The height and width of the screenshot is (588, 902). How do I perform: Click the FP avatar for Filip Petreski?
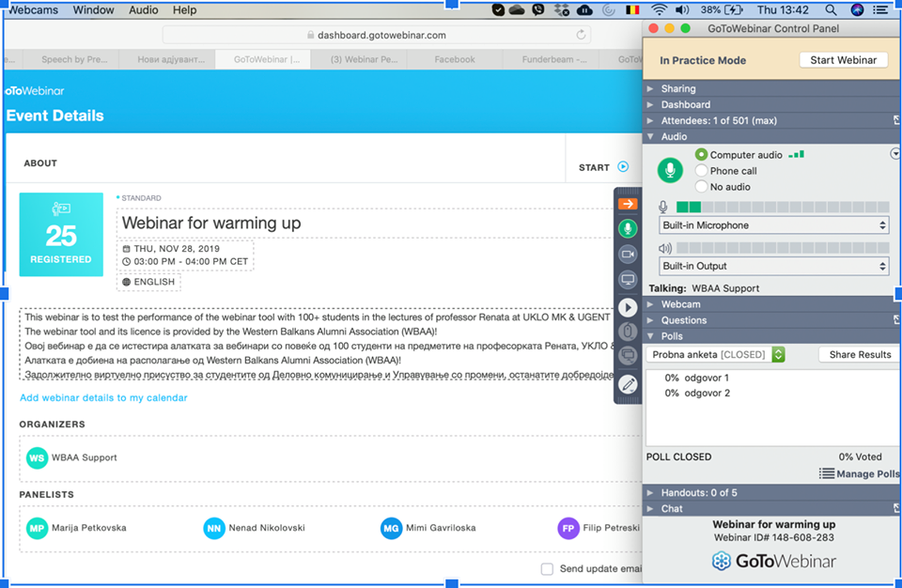click(x=568, y=528)
